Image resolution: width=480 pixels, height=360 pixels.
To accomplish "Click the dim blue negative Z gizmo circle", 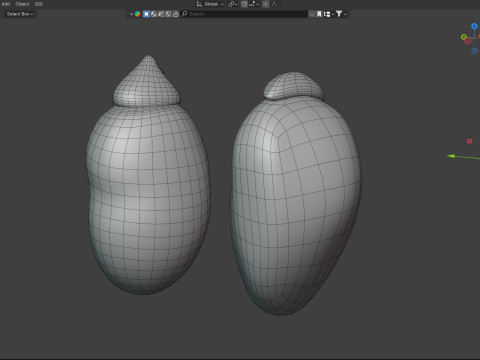I will pyautogui.click(x=474, y=51).
